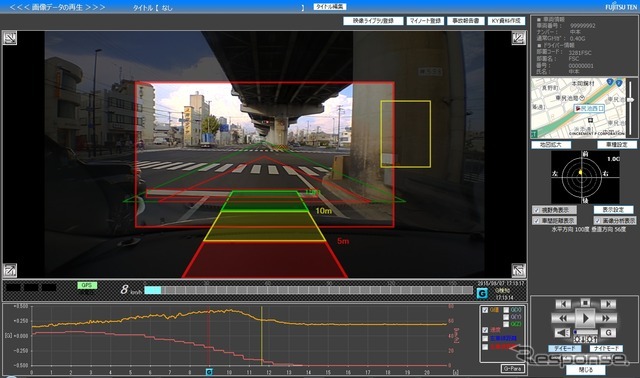Click the small G marker on the graph time axis
Screen dimensions: 640x378
[x=209, y=372]
